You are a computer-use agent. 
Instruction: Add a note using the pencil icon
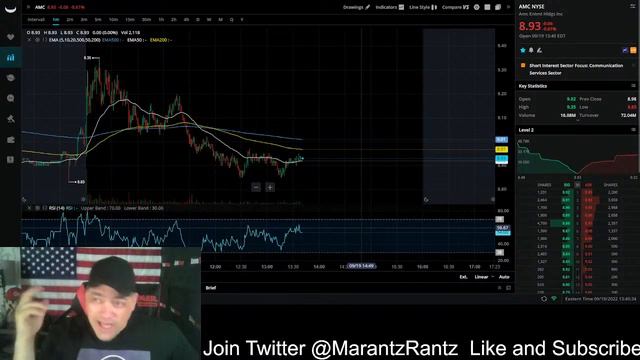tap(539, 50)
